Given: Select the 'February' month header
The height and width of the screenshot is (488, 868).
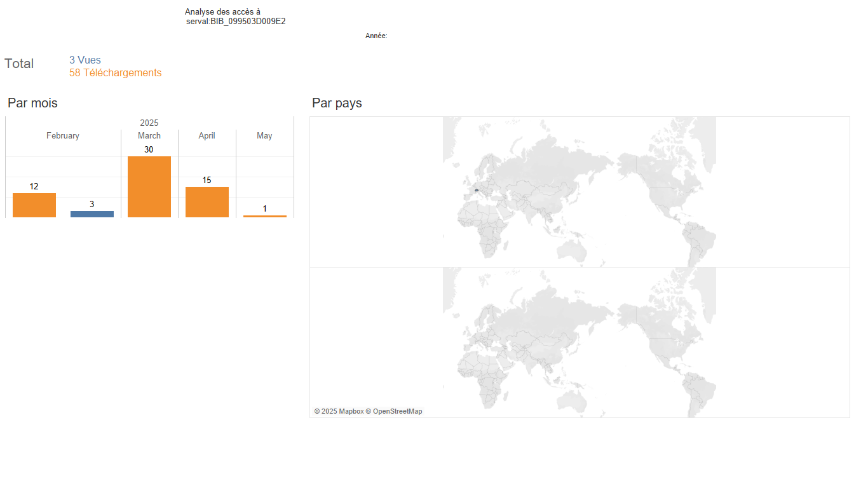Looking at the screenshot, I should (x=63, y=136).
